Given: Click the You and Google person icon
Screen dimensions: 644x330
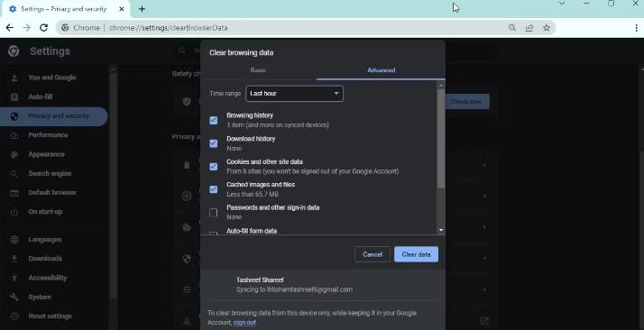Looking at the screenshot, I should pyautogui.click(x=14, y=78).
